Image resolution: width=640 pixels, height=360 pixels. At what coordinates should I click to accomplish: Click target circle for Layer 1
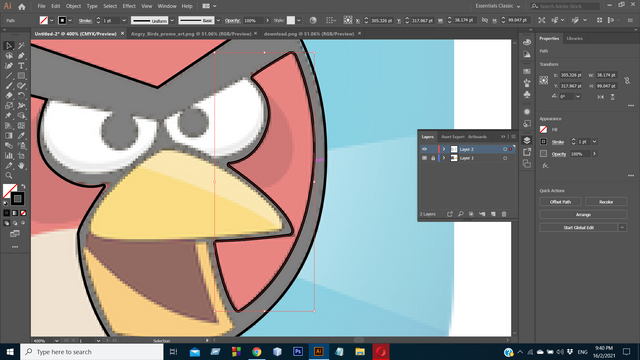pos(505,158)
